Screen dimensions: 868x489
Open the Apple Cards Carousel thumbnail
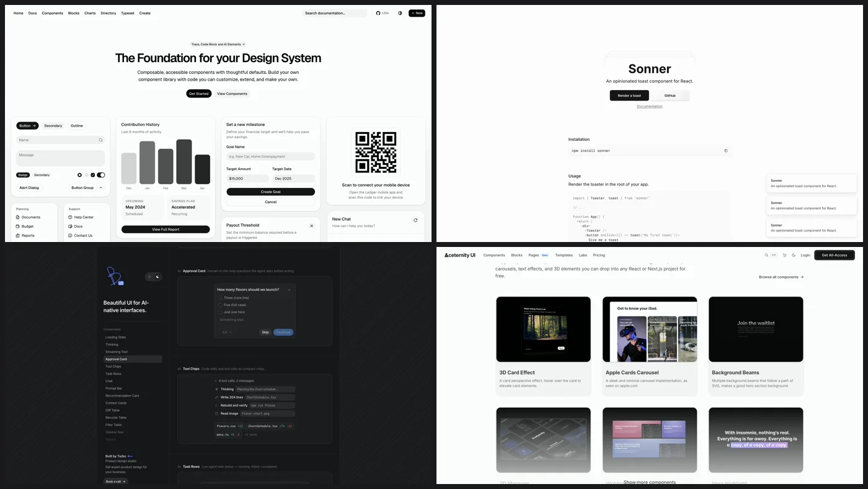coord(650,329)
